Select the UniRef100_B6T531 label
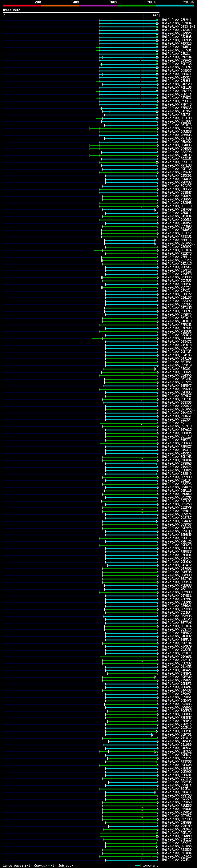197x868 pixels. click(176, 50)
